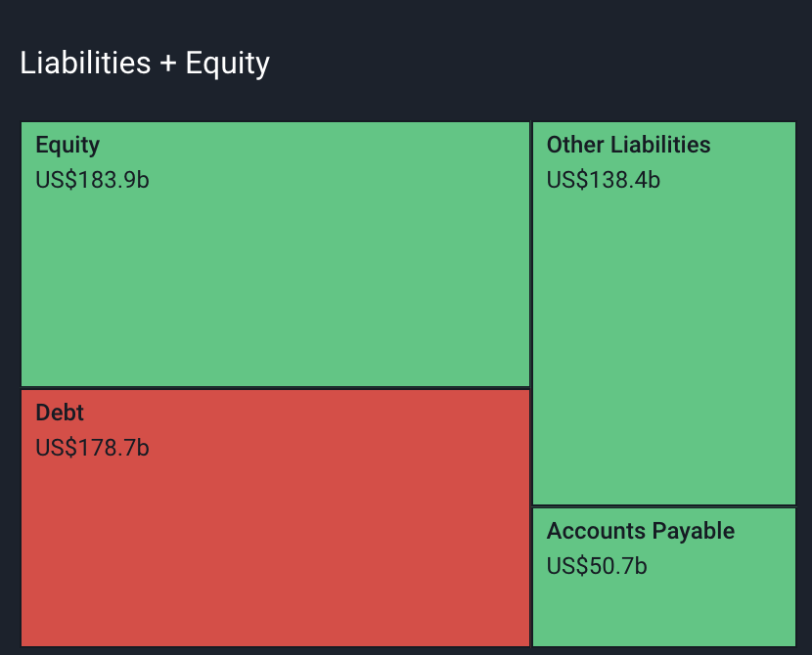Image resolution: width=812 pixels, height=655 pixels.
Task: Click the plus sign in the title
Action: point(168,65)
